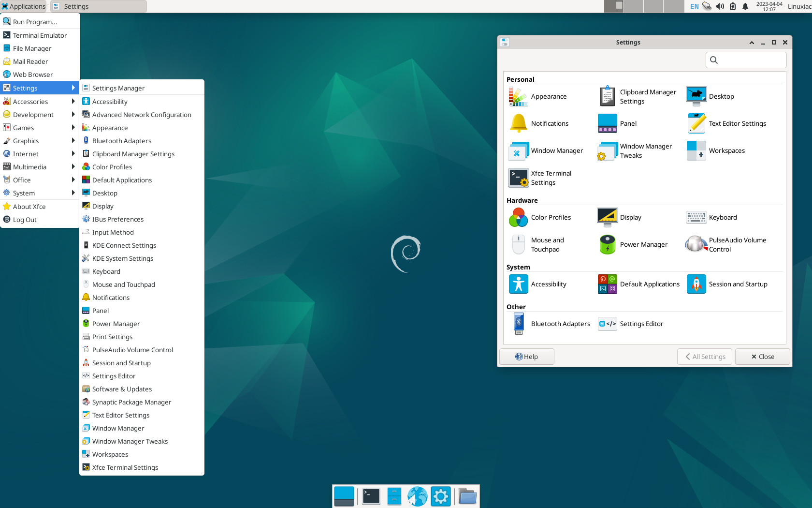Expand the Multimedia submenu
The height and width of the screenshot is (508, 812).
pos(40,167)
